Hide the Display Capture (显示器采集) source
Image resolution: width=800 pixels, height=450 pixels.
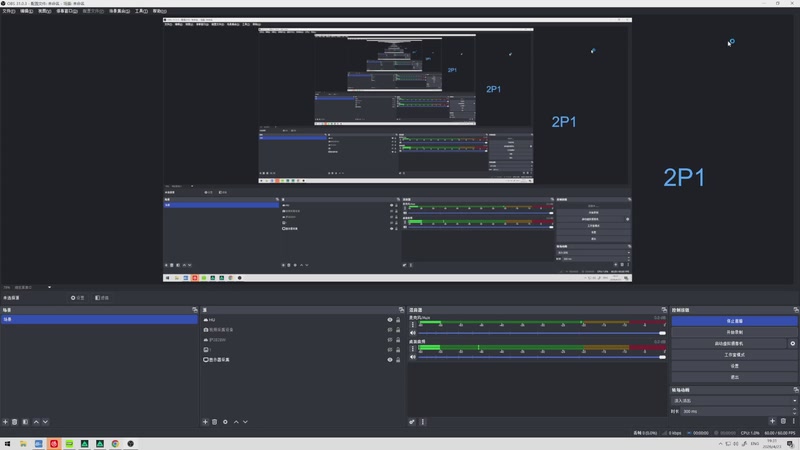pyautogui.click(x=390, y=360)
